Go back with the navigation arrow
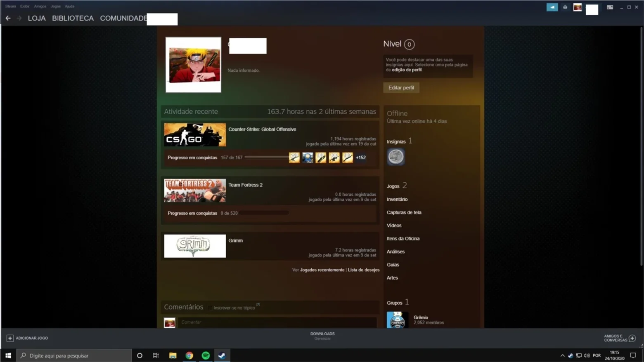Image resolution: width=644 pixels, height=362 pixels. point(8,18)
